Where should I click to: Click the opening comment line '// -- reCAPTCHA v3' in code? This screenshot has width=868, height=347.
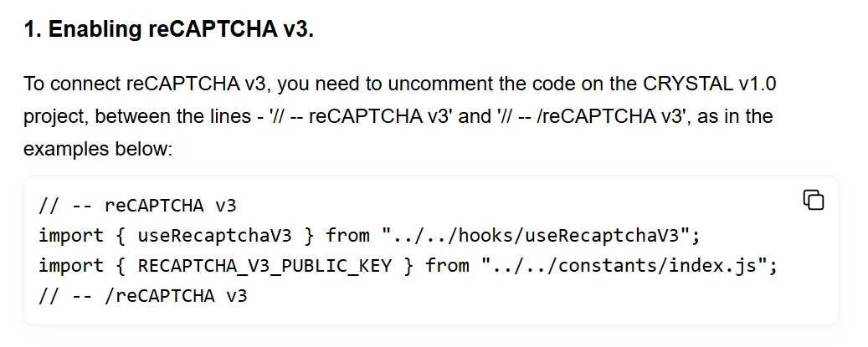pyautogui.click(x=137, y=206)
